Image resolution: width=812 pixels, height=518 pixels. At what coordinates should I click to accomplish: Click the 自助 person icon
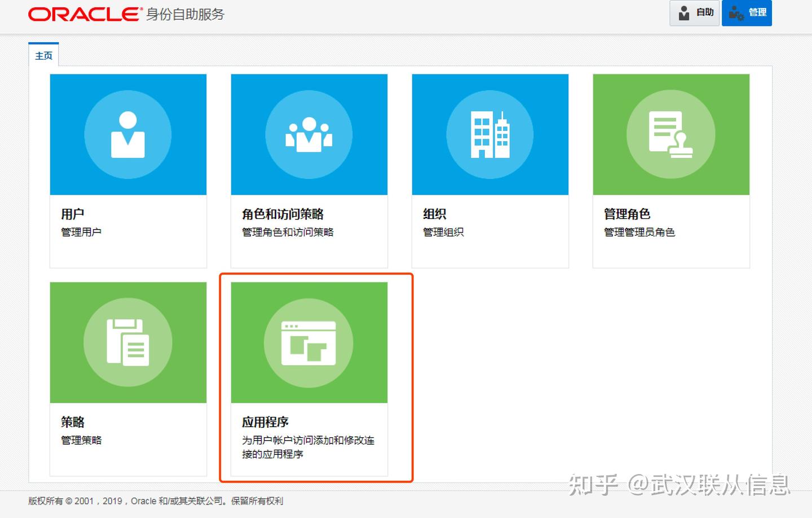coord(684,13)
